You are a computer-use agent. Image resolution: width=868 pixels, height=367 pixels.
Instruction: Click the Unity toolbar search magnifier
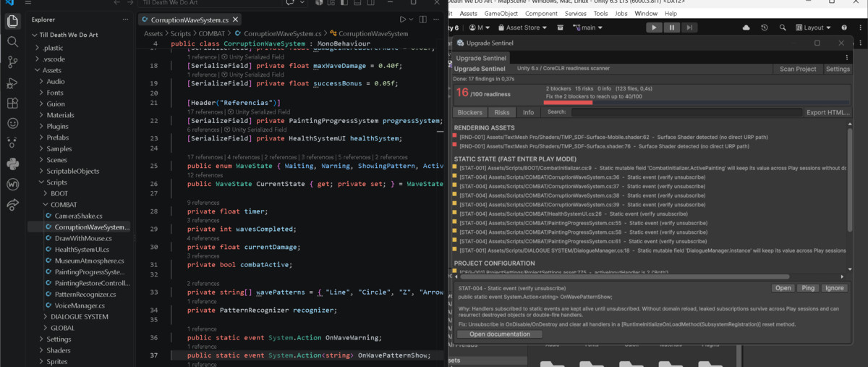[x=783, y=28]
